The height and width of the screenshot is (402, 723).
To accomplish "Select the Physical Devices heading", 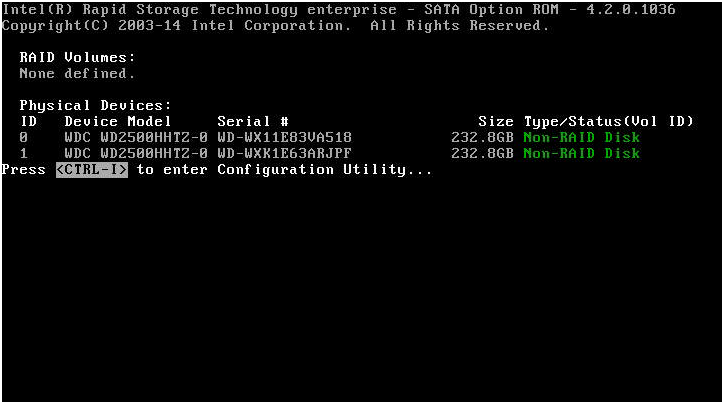I will pos(95,106).
